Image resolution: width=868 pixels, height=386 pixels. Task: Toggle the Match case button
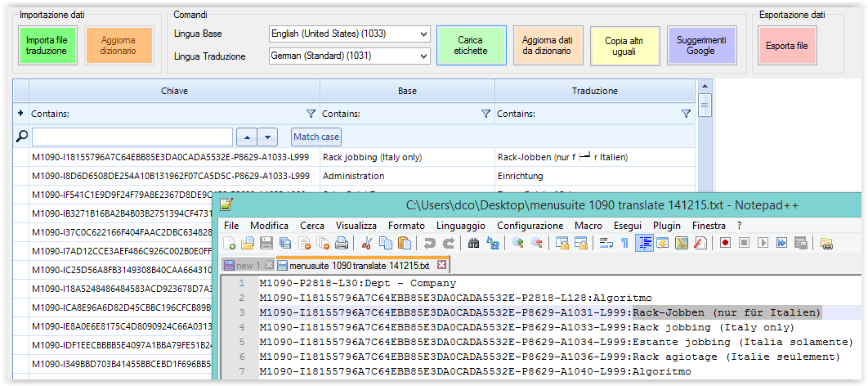pyautogui.click(x=315, y=137)
